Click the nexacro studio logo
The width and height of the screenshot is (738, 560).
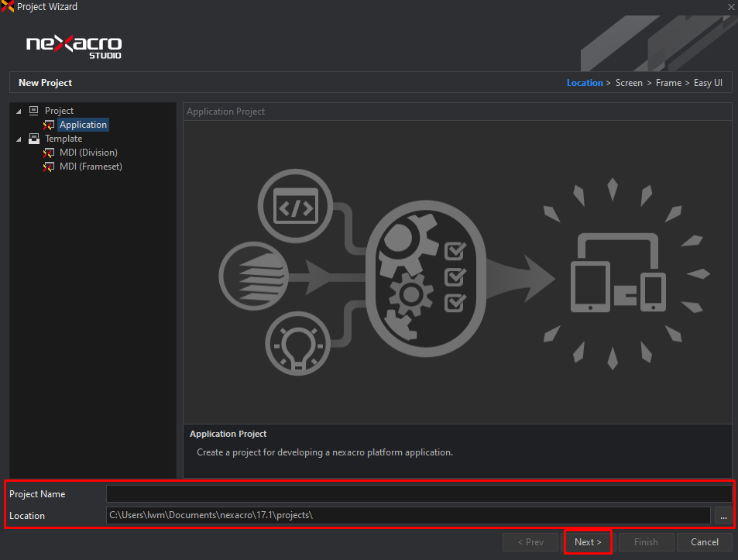pos(74,46)
